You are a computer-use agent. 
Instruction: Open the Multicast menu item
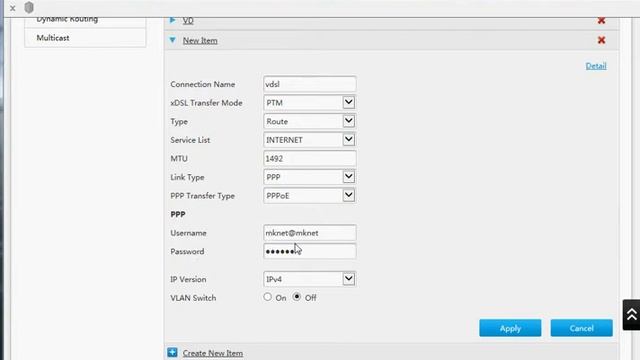85,38
